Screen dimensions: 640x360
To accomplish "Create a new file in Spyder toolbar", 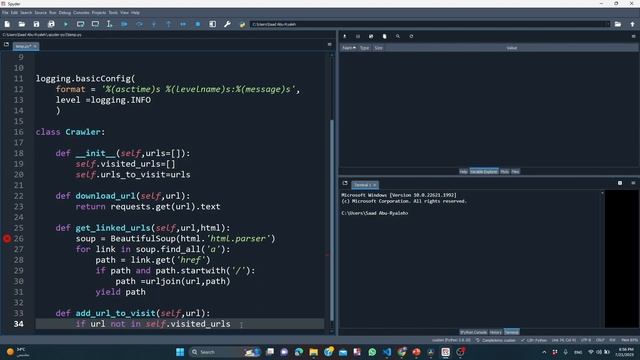I will pos(7,24).
